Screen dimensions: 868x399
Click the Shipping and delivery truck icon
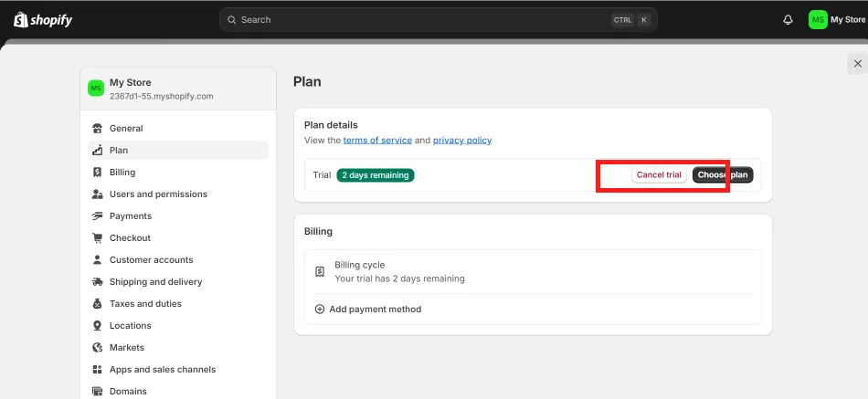(98, 282)
